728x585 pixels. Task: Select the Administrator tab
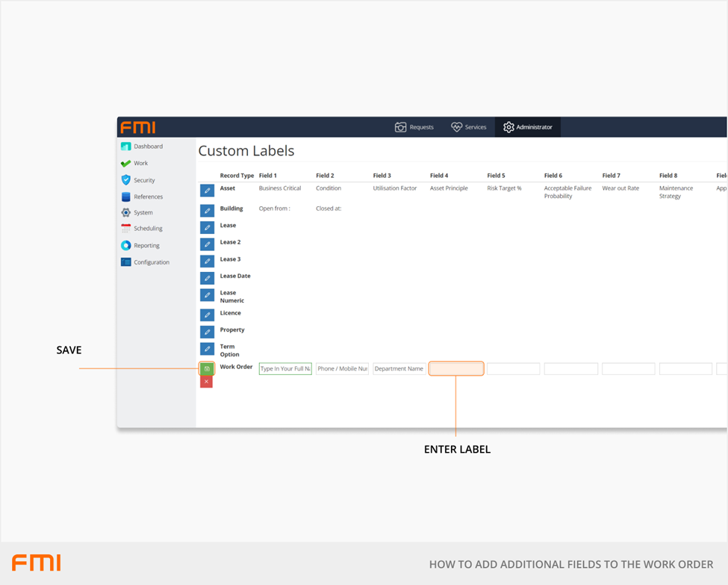[x=528, y=127]
